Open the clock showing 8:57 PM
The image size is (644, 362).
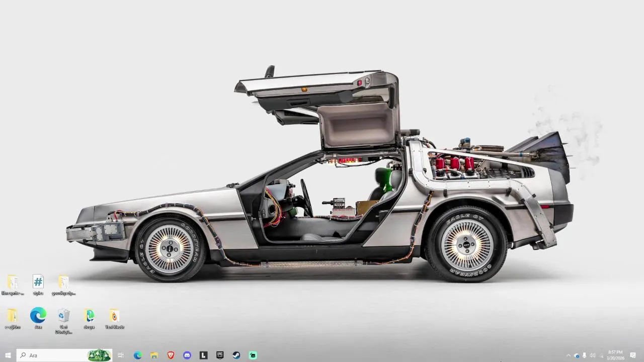(615, 355)
